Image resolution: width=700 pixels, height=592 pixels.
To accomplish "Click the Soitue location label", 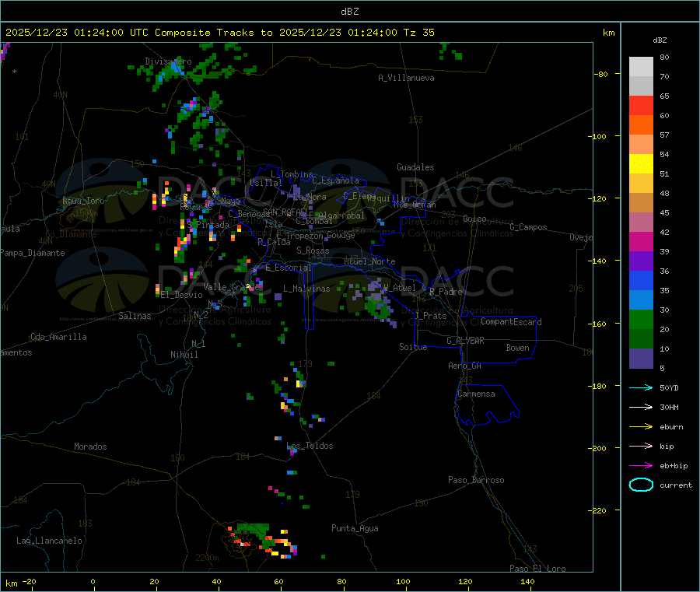I will point(413,347).
